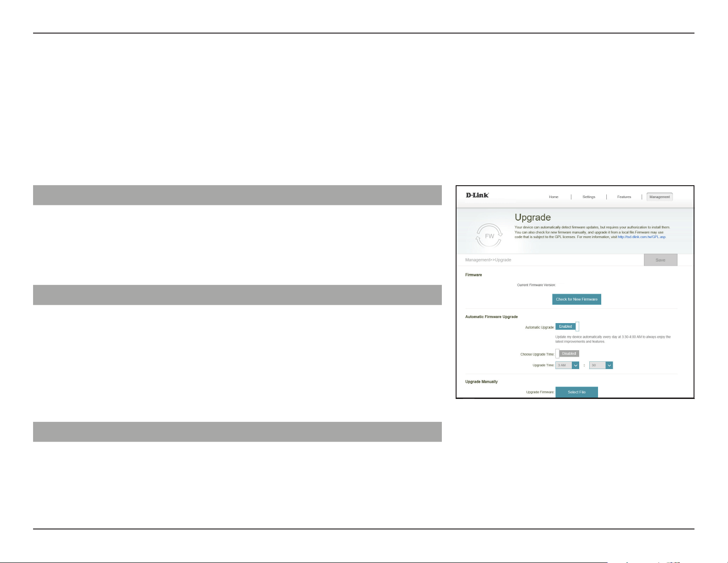The width and height of the screenshot is (728, 563).
Task: Click the Automatic Firmware Upgrade heading
Action: coord(491,317)
